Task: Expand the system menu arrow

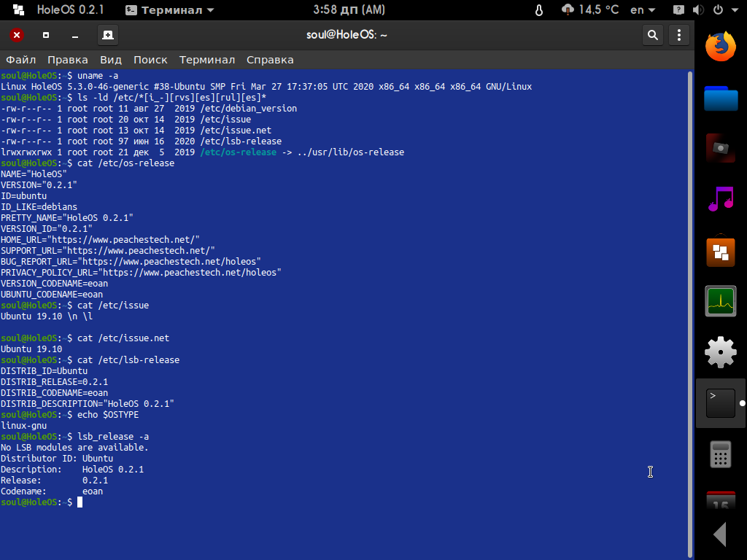Action: pos(735,10)
